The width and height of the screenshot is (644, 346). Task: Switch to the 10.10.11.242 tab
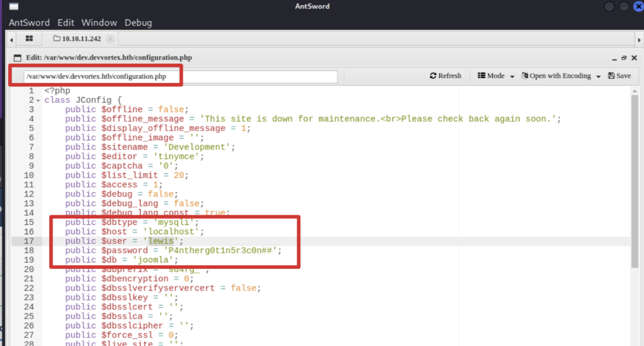78,39
